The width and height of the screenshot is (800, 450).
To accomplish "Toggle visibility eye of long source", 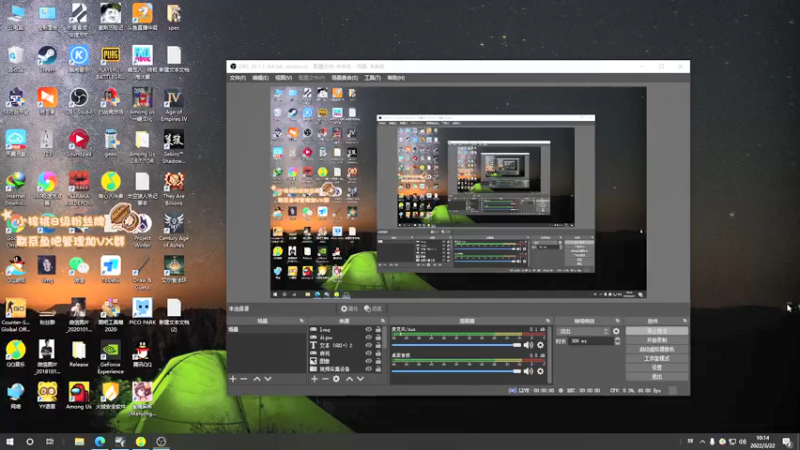I will [x=368, y=330].
